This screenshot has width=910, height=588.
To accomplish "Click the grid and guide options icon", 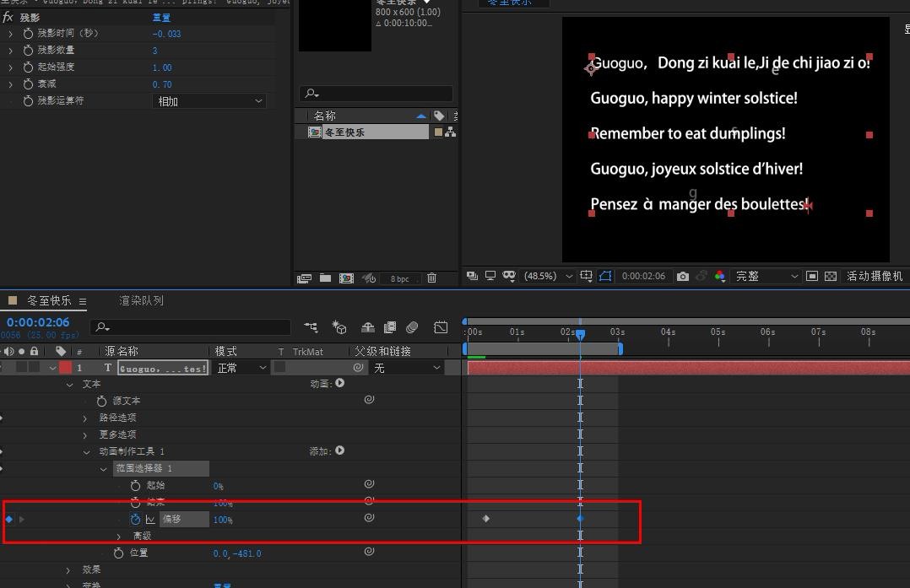I will click(586, 276).
